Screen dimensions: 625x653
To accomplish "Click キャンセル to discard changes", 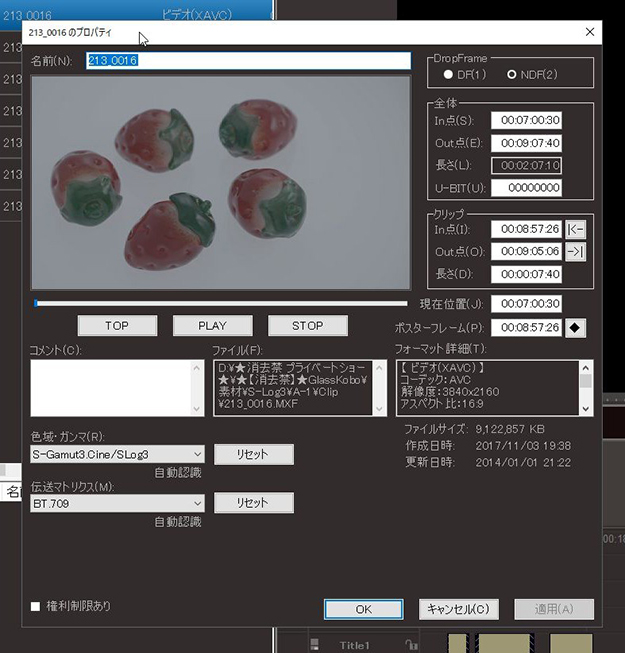I will 458,609.
